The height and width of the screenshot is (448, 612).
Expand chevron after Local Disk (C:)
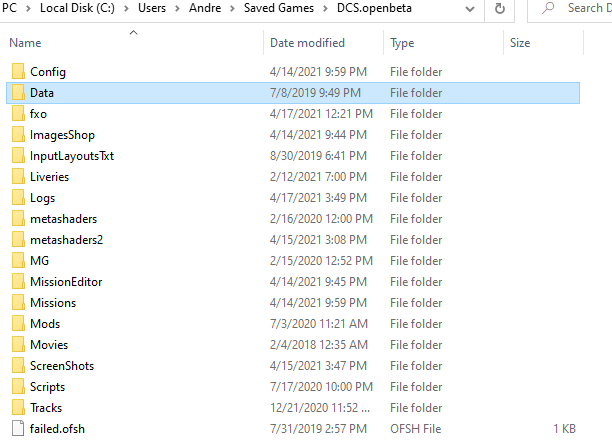tap(126, 8)
